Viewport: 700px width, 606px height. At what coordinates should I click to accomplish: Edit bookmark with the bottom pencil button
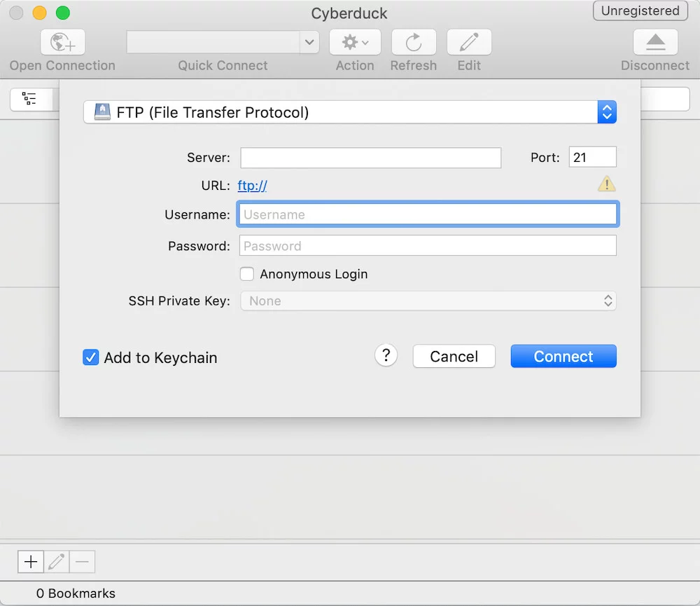[x=56, y=561]
